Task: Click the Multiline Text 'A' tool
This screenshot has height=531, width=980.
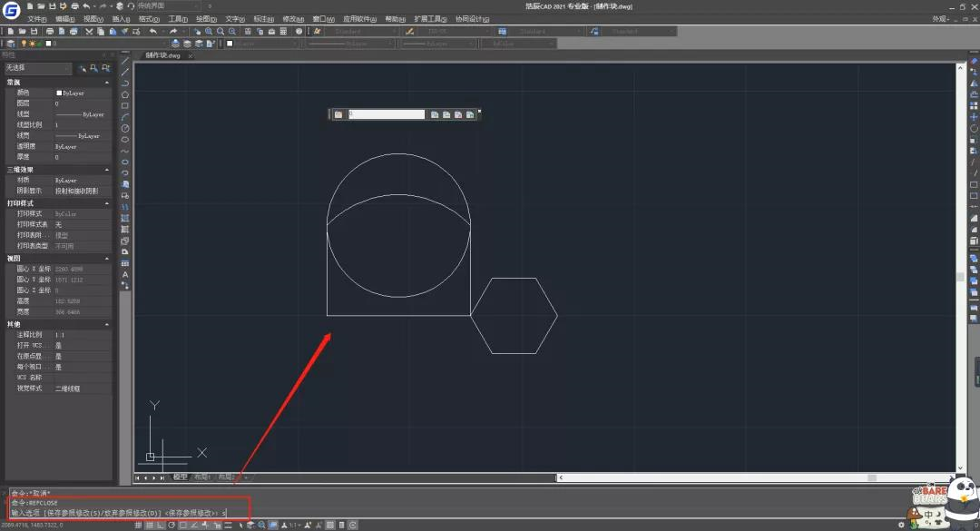Action: click(x=125, y=274)
